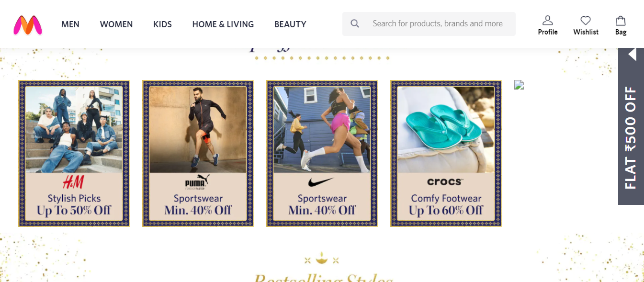Click the search magnifier icon

355,23
